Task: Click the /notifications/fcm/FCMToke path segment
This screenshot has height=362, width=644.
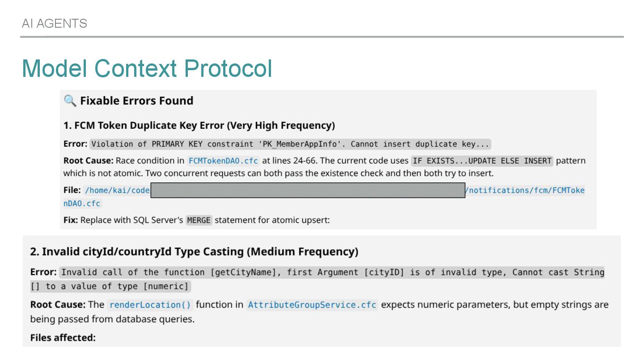Action: pyautogui.click(x=525, y=190)
